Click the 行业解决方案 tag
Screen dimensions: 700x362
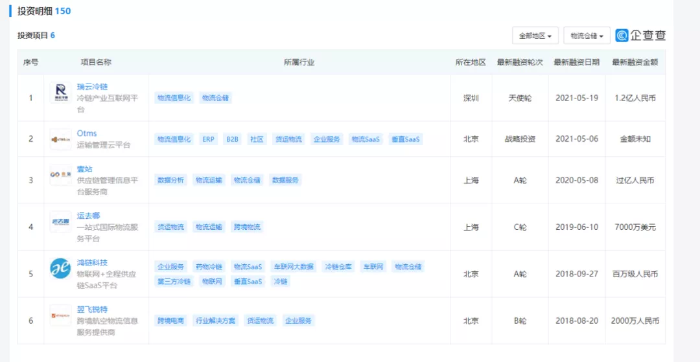coord(216,320)
